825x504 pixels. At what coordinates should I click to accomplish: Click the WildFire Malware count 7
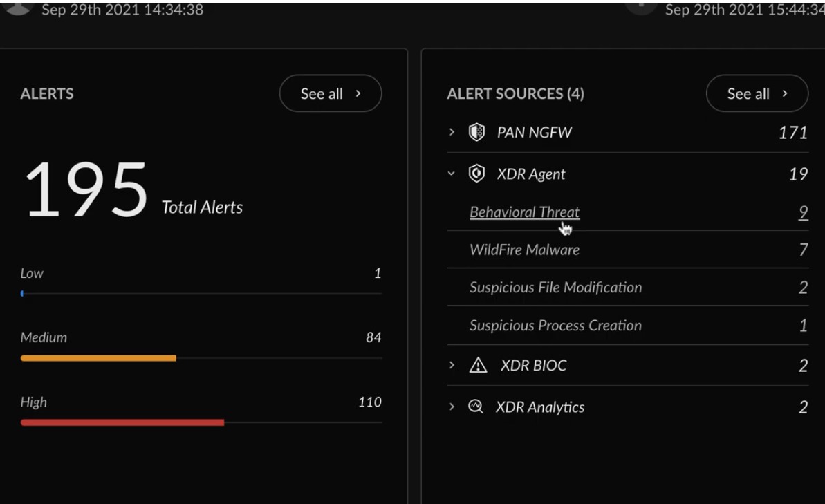coord(804,250)
